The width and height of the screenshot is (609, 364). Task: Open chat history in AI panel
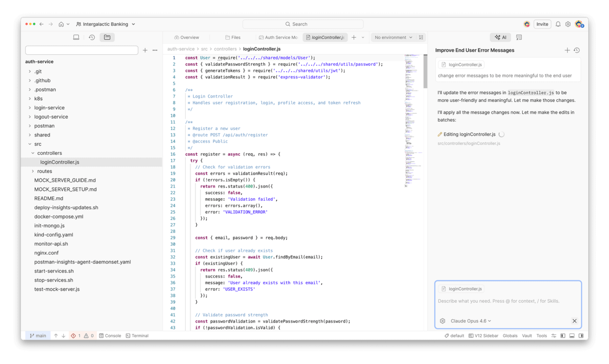click(577, 50)
